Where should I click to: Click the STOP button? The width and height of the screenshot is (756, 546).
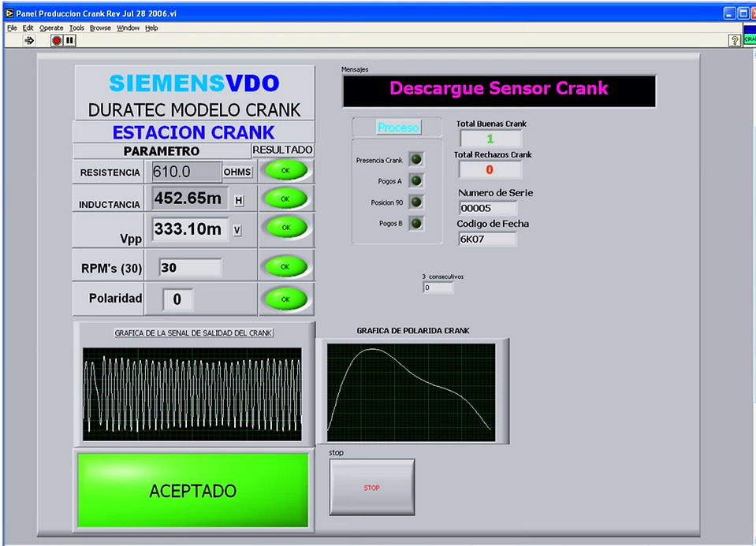pos(372,487)
